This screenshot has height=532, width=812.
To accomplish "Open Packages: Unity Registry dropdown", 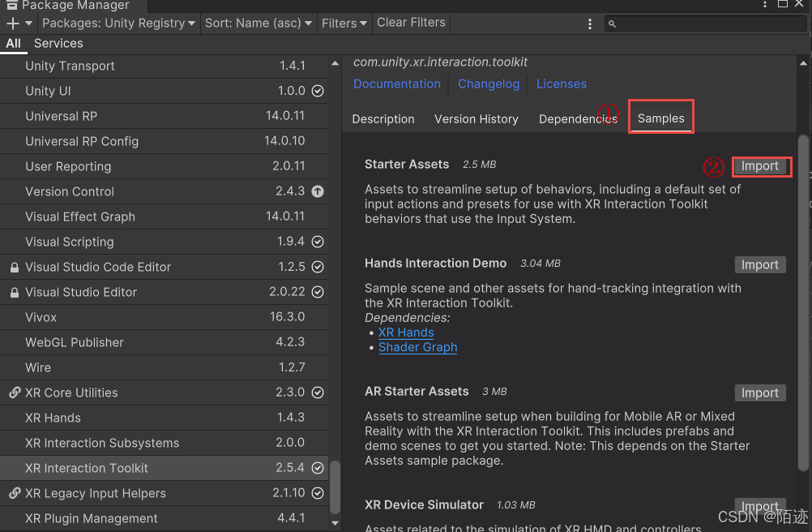I will coord(118,24).
